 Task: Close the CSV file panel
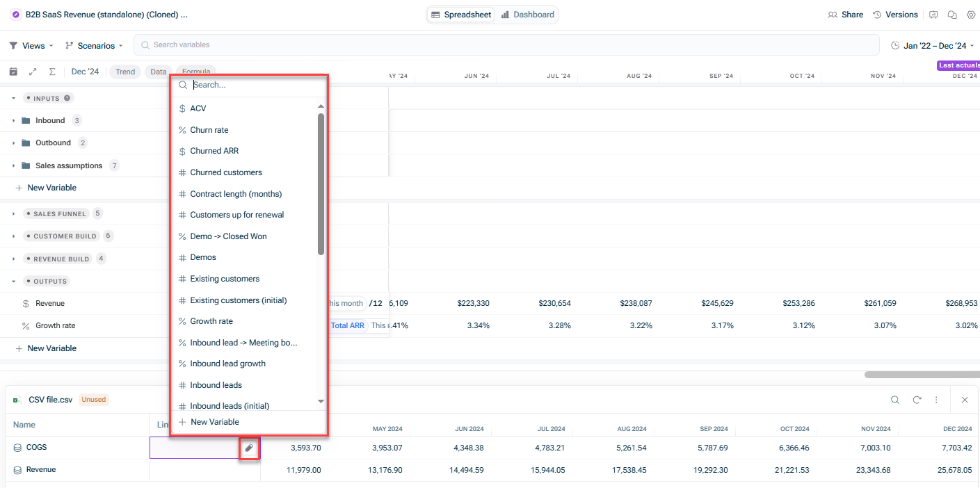(965, 400)
